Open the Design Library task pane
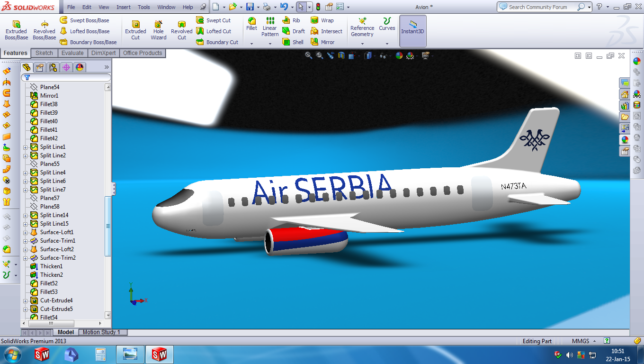644x364 pixels. (625, 105)
